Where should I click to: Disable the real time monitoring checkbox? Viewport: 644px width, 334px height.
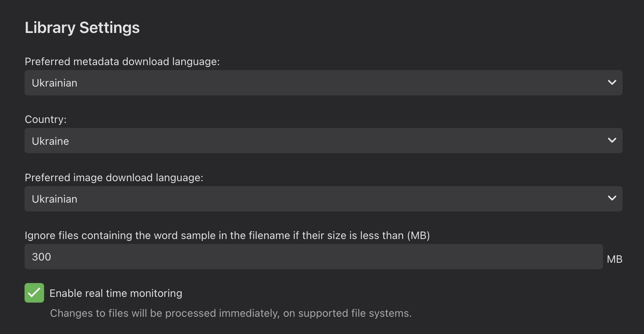pos(34,293)
